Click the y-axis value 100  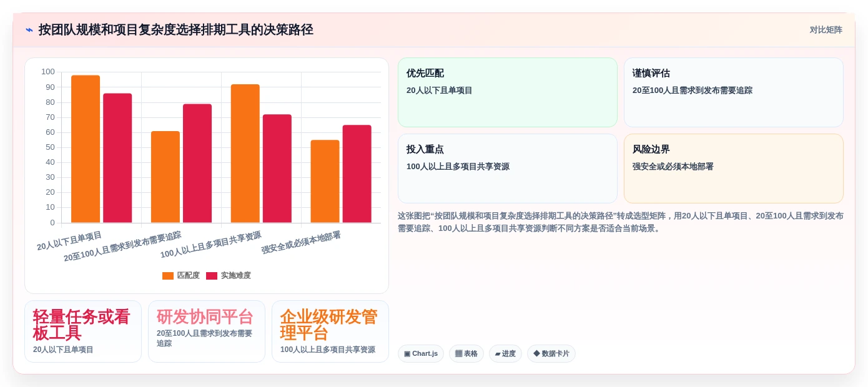tap(48, 72)
